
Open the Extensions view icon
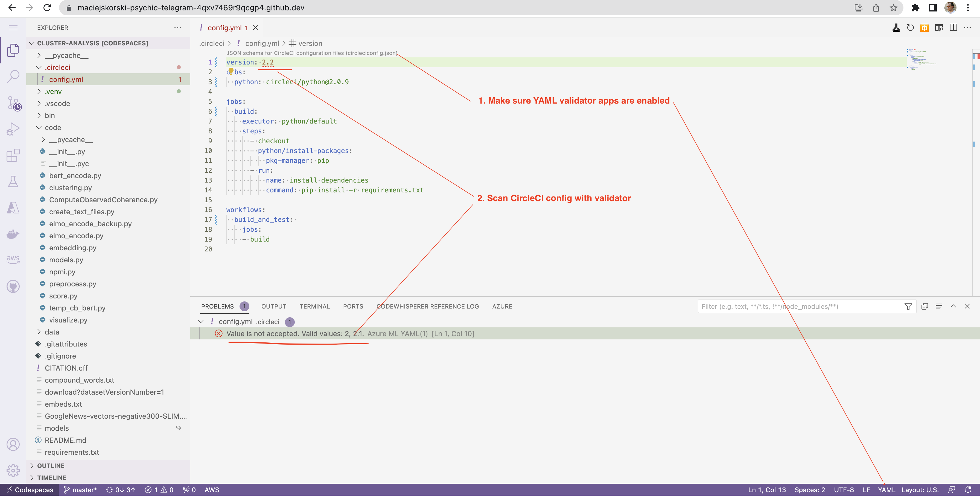point(13,155)
